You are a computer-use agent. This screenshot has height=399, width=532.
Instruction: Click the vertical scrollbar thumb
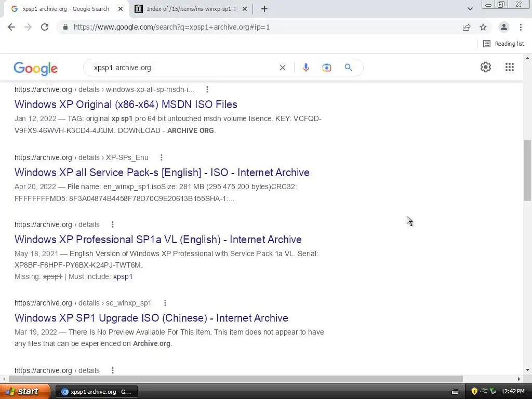527,170
